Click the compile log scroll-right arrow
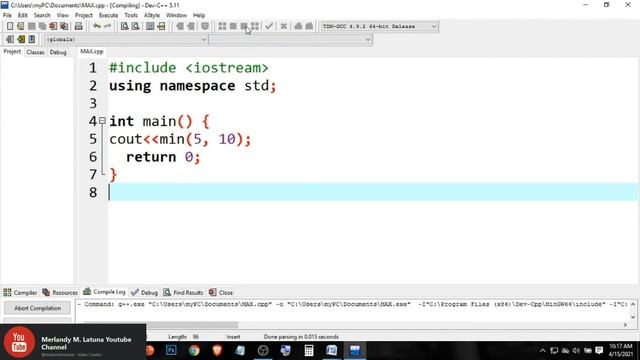This screenshot has height=360, width=640. pyautogui.click(x=625, y=325)
